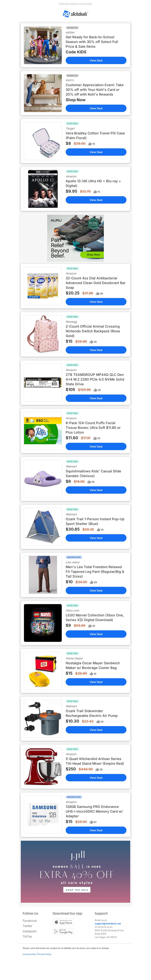Click Shop Now on KURU shoe ad
The height and width of the screenshot is (980, 151).
click(93, 254)
